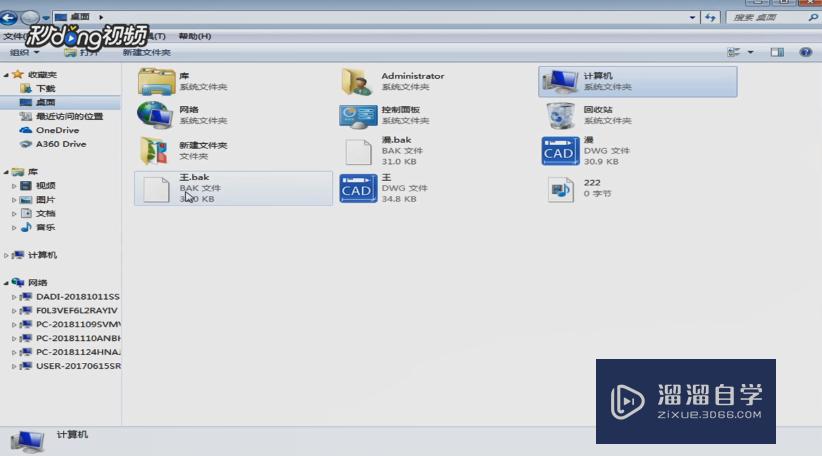Click the refresh button beside the address bar
822x456 pixels.
[710, 17]
